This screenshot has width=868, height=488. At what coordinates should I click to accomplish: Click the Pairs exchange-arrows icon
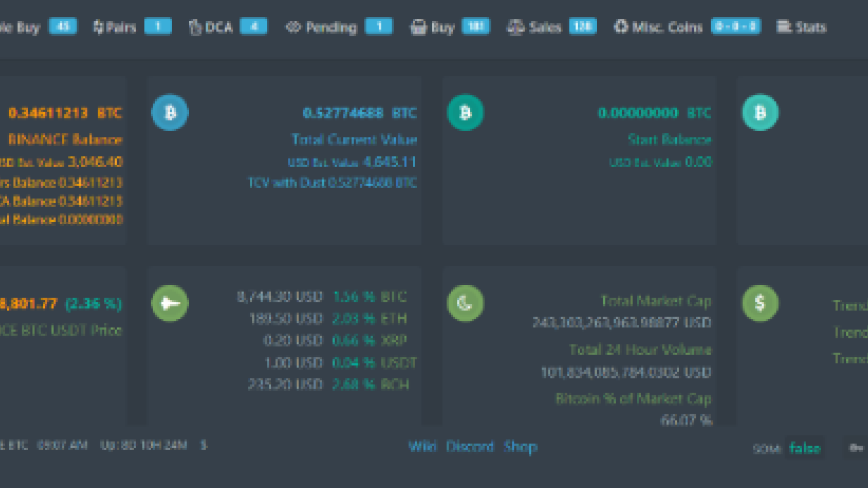tap(98, 27)
